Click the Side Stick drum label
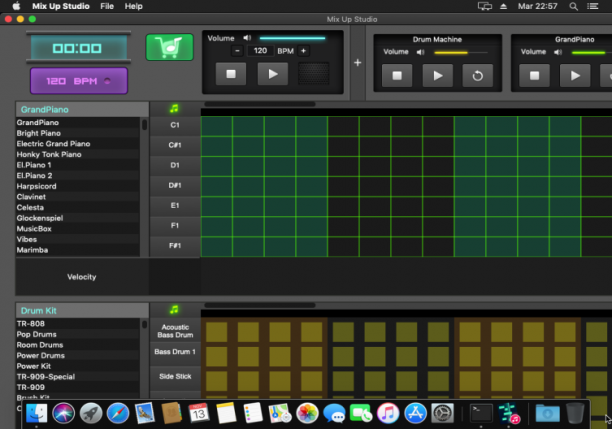Image resolution: width=612 pixels, height=429 pixels. pyautogui.click(x=175, y=376)
